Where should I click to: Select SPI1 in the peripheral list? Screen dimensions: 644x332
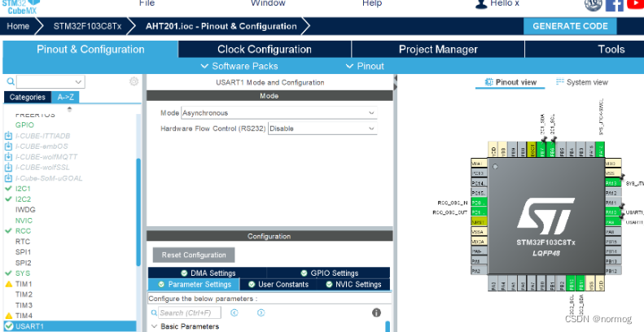pos(23,252)
